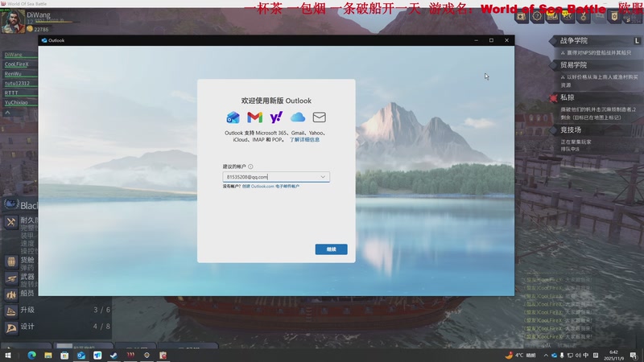
Task: Click the microphone tray icon
Action: point(562,356)
